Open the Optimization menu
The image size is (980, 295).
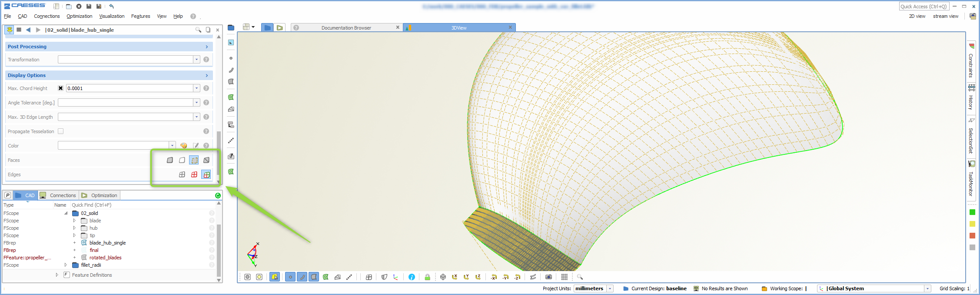[80, 16]
